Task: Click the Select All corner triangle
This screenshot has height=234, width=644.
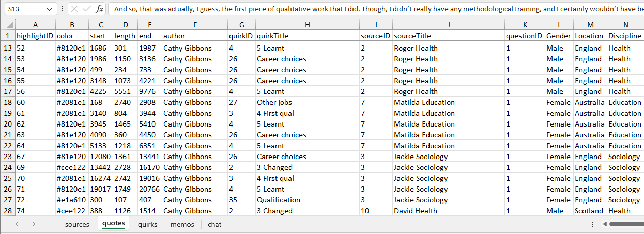Action: (7, 25)
